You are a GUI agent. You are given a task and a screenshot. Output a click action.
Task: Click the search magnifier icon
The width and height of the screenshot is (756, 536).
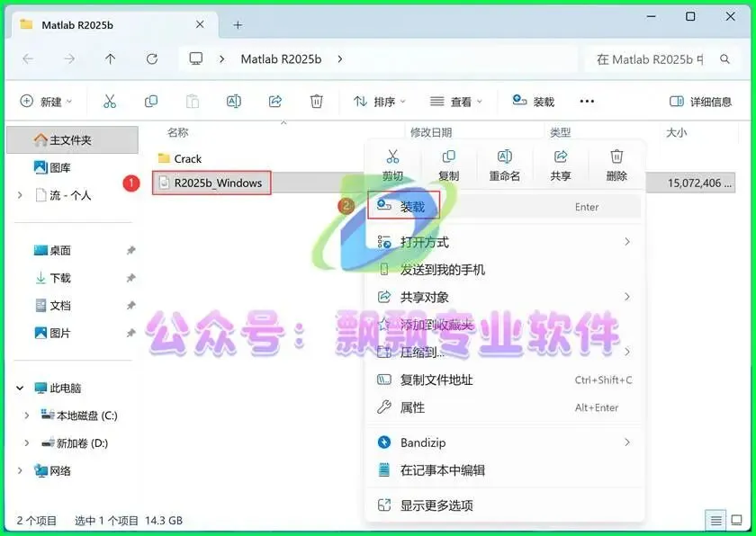tap(724, 59)
